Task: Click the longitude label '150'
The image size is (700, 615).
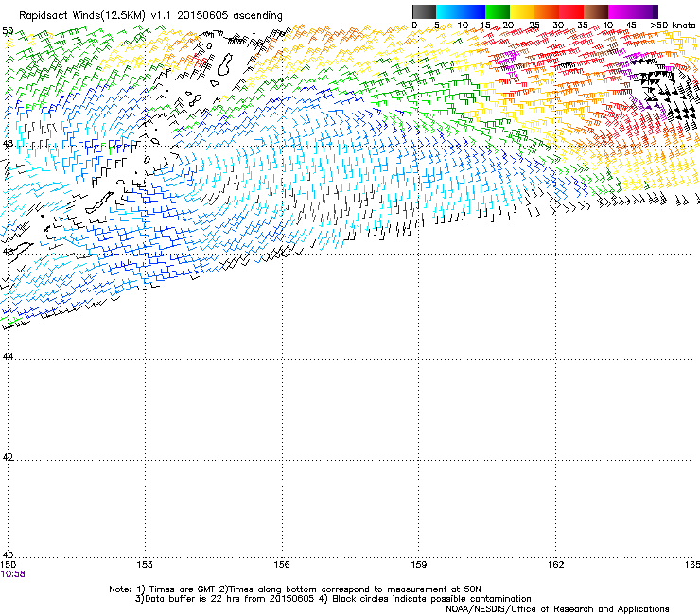Action: (8, 565)
